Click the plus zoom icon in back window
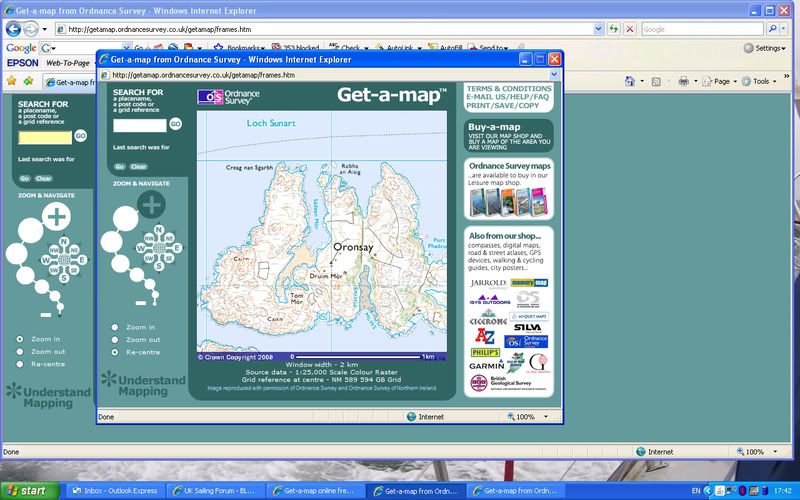 click(56, 217)
